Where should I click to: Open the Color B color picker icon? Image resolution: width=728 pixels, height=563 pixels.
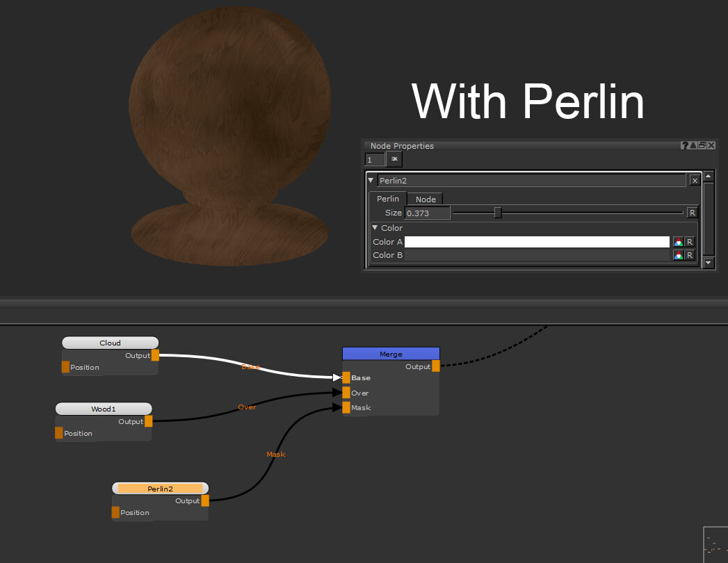tap(678, 255)
